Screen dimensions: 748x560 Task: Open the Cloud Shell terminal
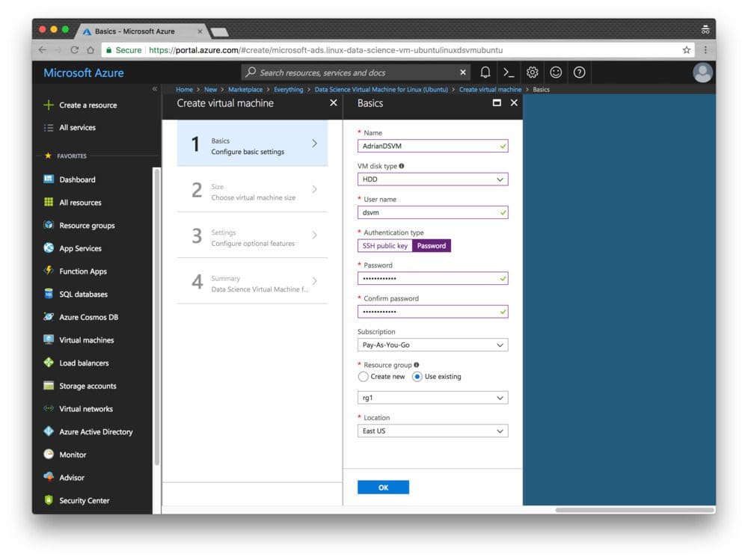(508, 72)
